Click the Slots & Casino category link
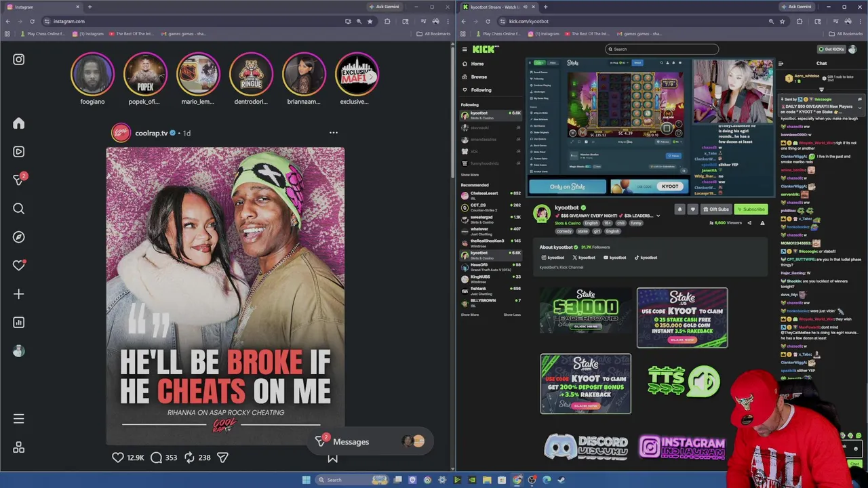 click(568, 223)
